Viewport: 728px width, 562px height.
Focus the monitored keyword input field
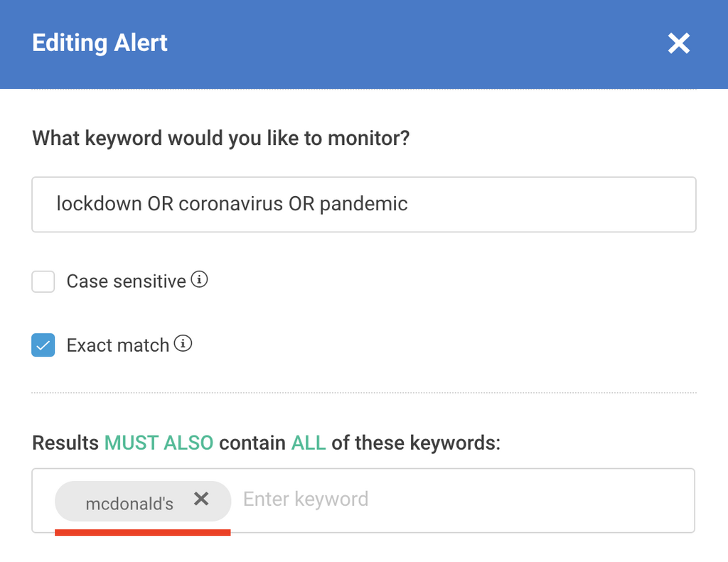point(540,205)
